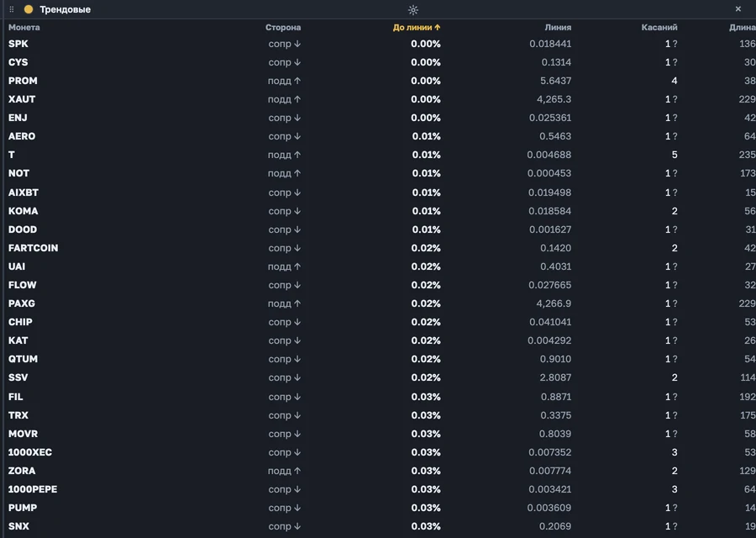Click the AIXBT line value 0.019498
Viewport: 756px width, 538px height.
[x=549, y=193]
